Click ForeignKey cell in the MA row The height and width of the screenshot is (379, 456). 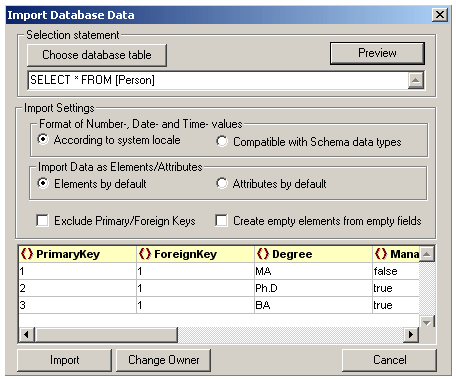pos(196,271)
